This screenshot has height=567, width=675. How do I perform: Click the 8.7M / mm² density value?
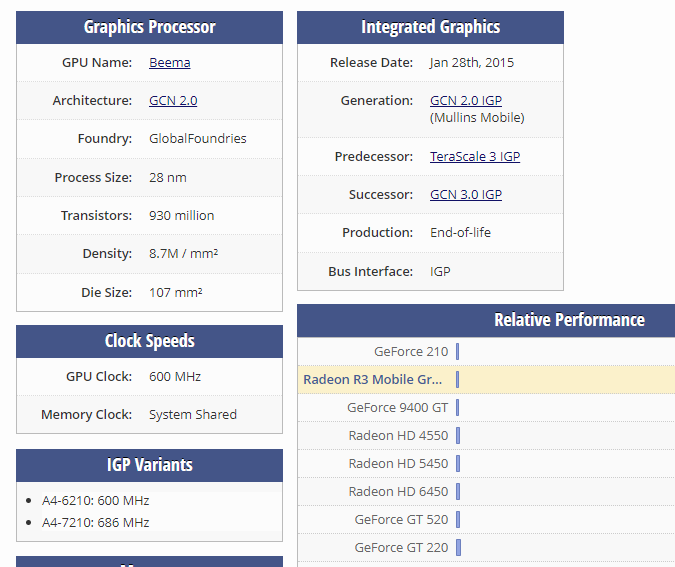click(x=183, y=254)
